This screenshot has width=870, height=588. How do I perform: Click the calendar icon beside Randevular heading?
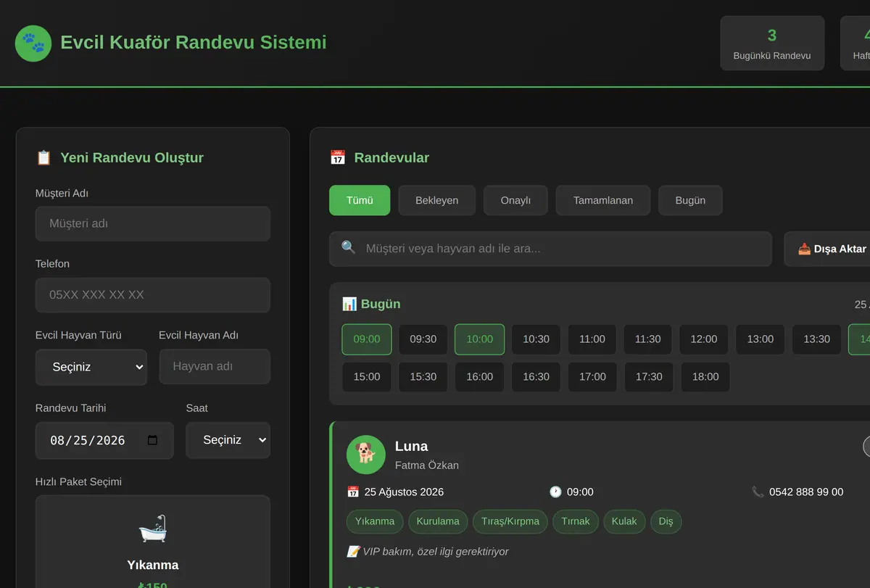338,158
